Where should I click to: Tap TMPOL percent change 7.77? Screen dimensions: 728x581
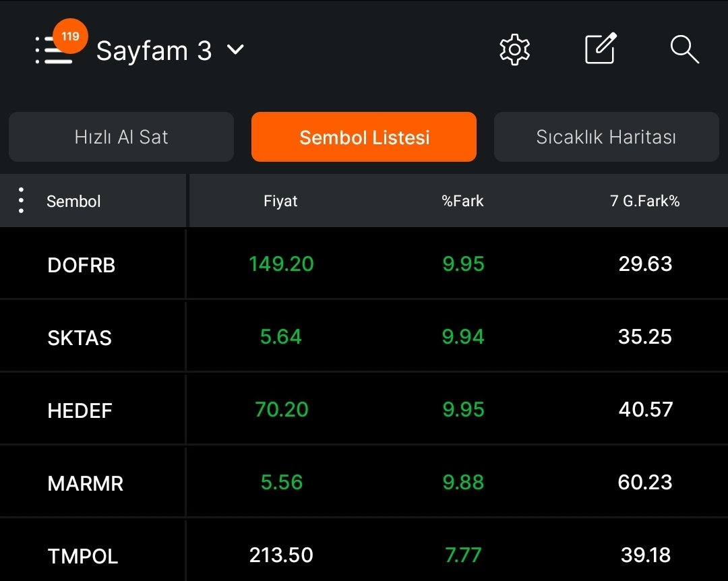pyautogui.click(x=463, y=555)
